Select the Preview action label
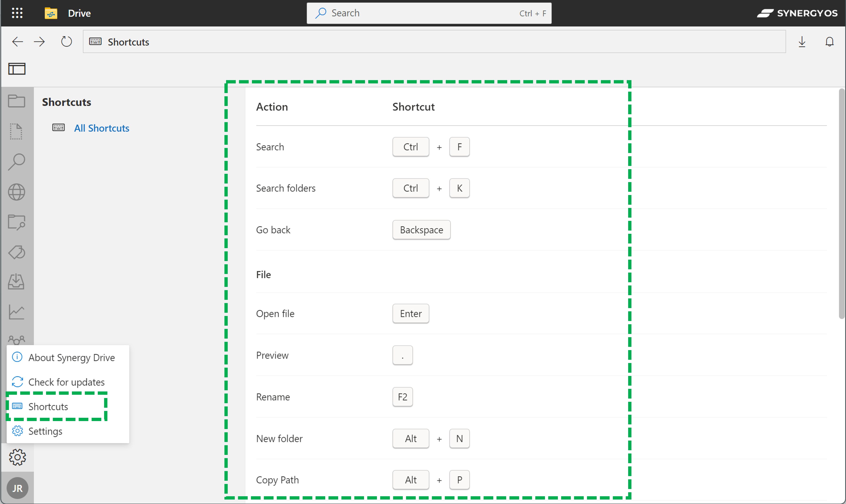Image resolution: width=846 pixels, height=504 pixels. [272, 355]
